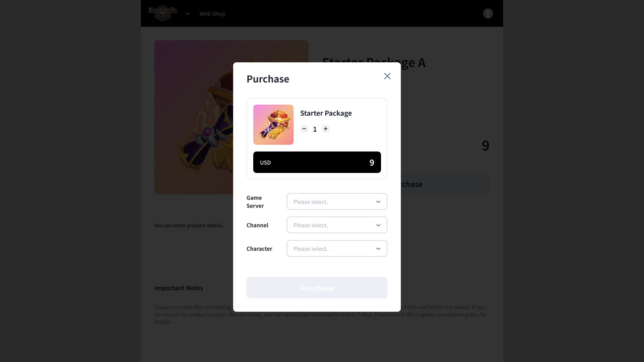Open the Character selection dropdown
This screenshot has height=362, width=644.
click(x=337, y=248)
